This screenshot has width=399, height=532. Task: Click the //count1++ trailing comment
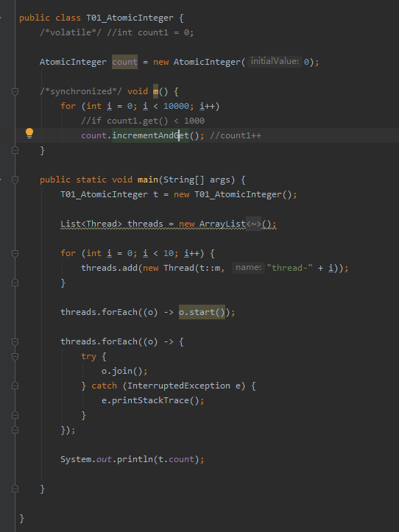pos(236,135)
